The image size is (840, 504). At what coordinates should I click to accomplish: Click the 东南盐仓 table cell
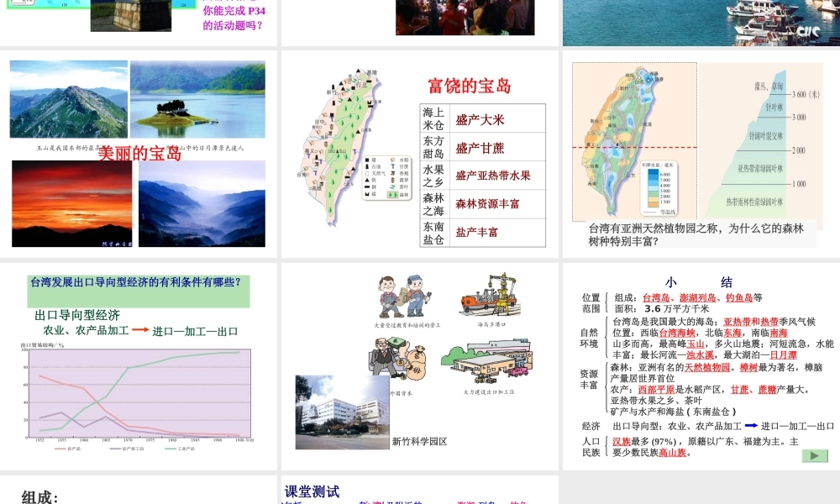(434, 233)
